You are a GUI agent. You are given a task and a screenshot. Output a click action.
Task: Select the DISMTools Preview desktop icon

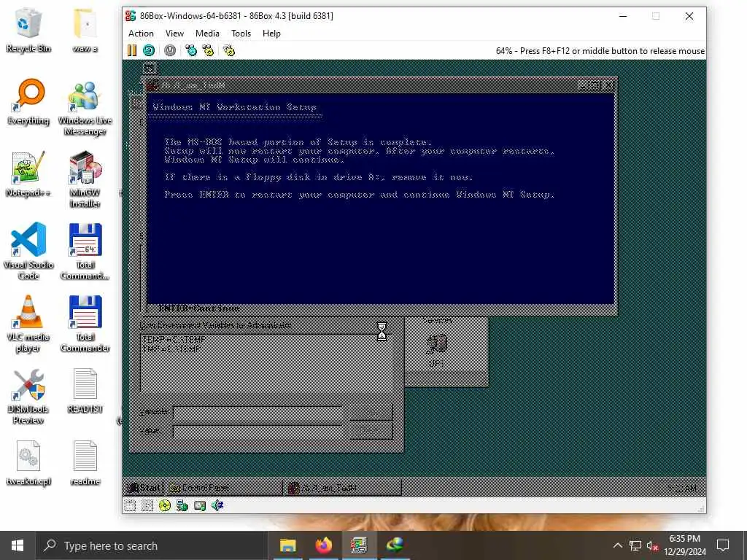pyautogui.click(x=28, y=396)
